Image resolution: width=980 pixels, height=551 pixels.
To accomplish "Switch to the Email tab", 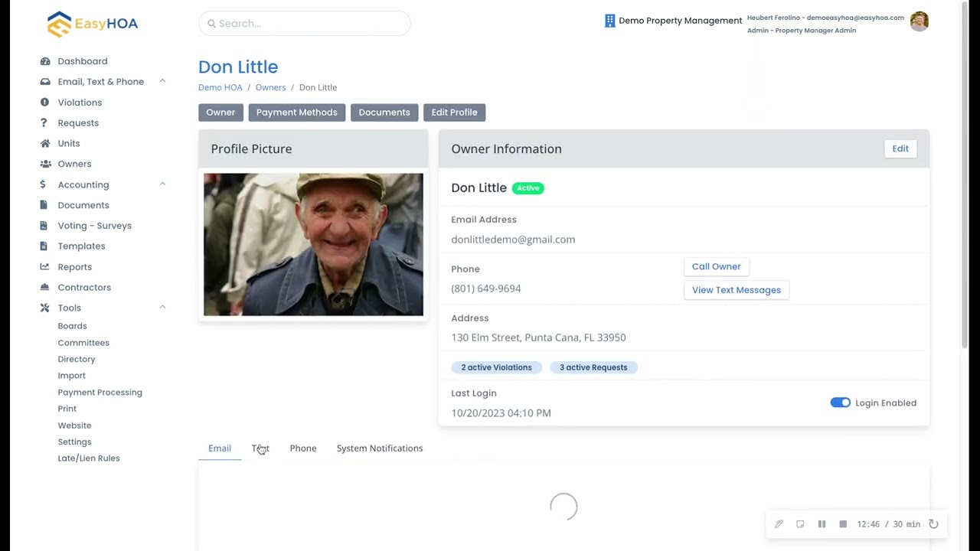I will 220,448.
